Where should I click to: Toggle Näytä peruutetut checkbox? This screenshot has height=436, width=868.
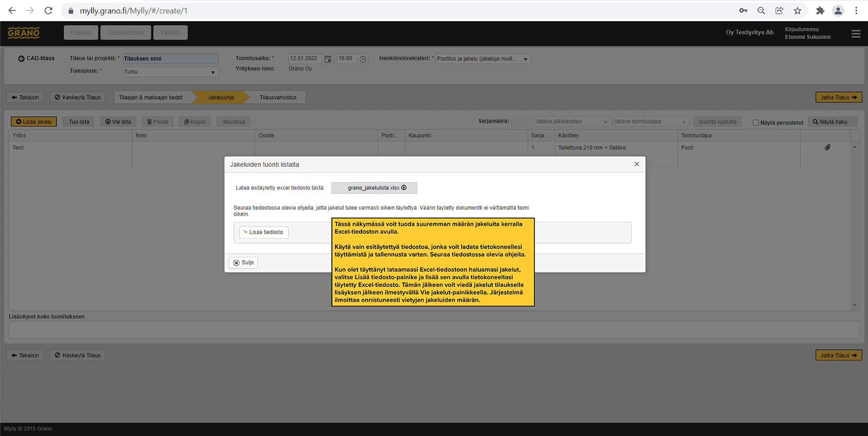coord(755,122)
